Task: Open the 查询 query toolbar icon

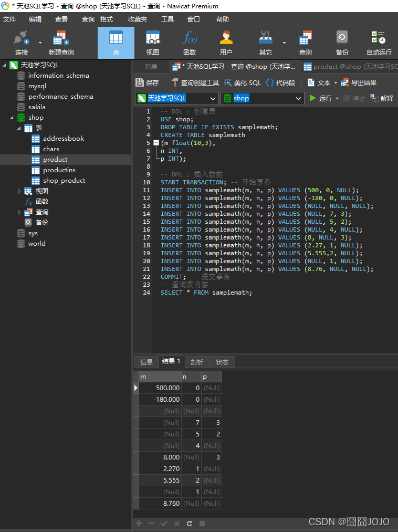Action: 306,43
